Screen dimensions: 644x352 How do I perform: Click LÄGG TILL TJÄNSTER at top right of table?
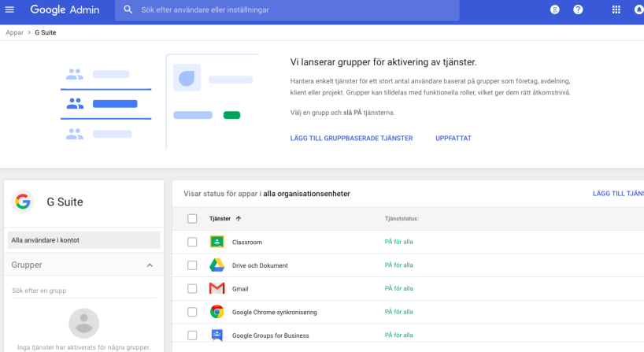(x=618, y=194)
